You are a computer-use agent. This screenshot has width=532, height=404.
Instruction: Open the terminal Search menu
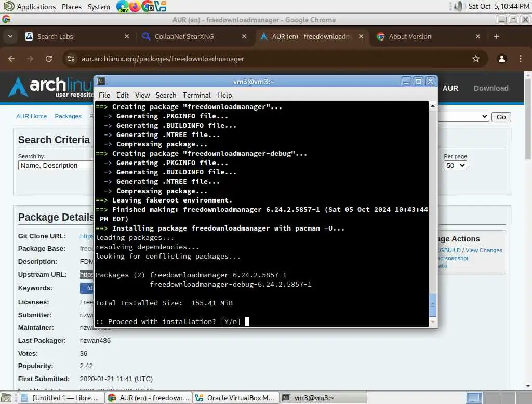click(x=166, y=96)
